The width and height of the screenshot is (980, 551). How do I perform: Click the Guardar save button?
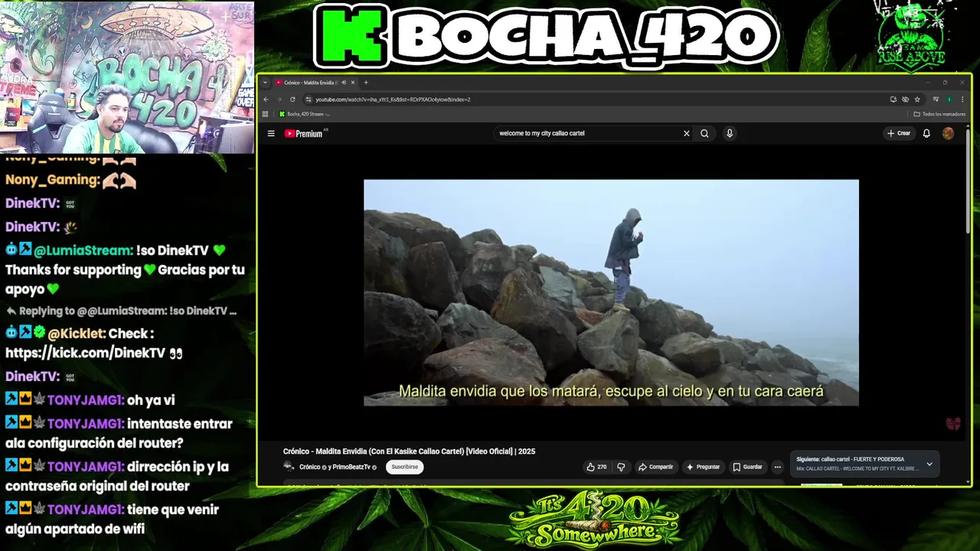[x=747, y=467]
